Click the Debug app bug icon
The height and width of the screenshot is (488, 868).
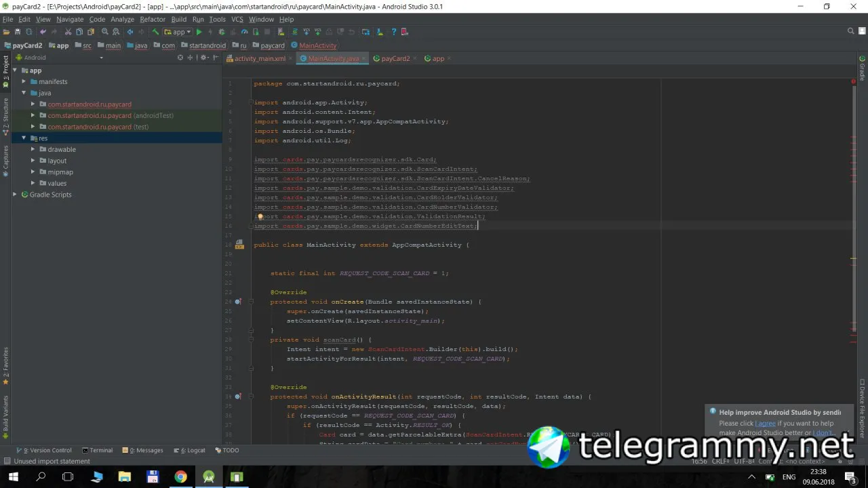click(x=222, y=32)
